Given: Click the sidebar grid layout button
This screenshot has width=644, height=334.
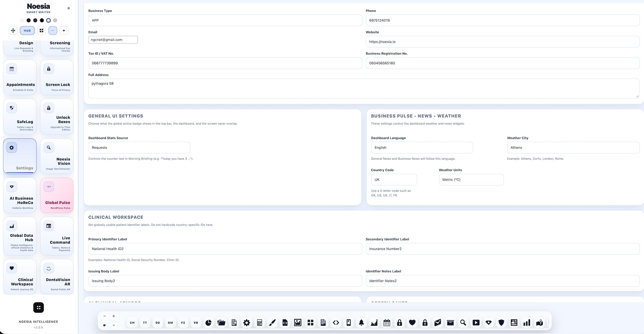Looking at the screenshot, I should tap(41, 30).
